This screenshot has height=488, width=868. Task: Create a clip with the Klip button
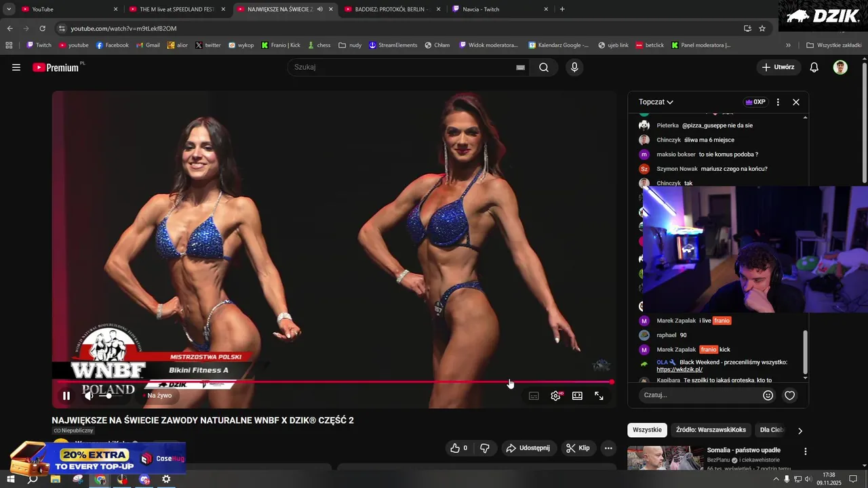tap(578, 448)
